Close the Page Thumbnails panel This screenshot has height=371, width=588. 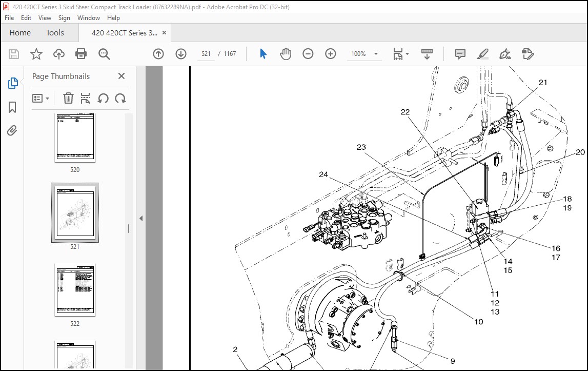click(121, 76)
